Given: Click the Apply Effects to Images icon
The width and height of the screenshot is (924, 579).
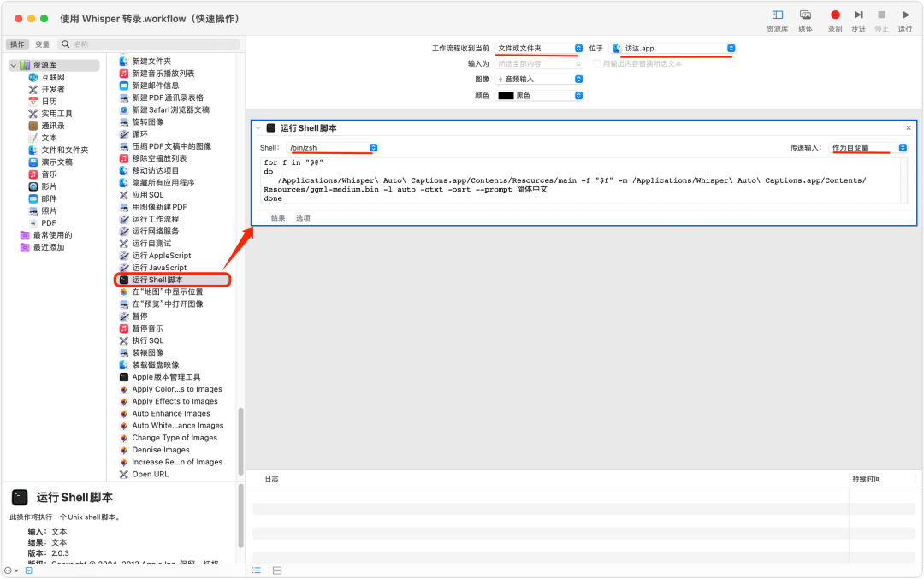Looking at the screenshot, I should (124, 402).
